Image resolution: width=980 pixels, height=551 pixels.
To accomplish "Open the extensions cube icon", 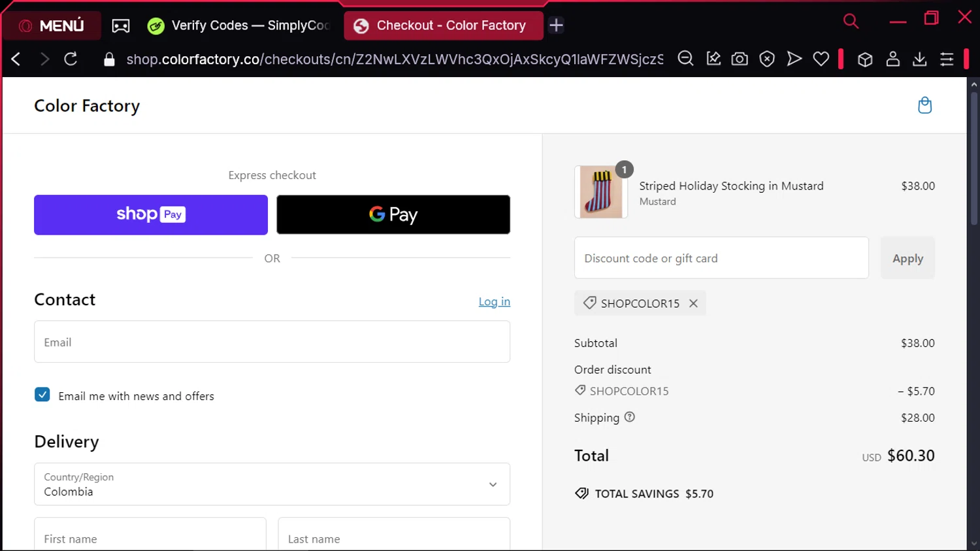I will tap(865, 59).
